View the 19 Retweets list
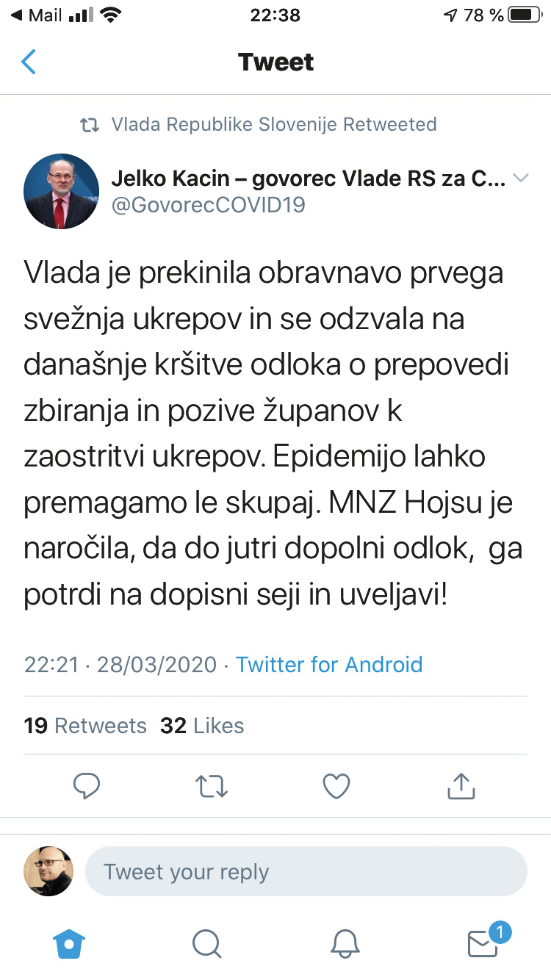551x980 pixels. tap(85, 726)
